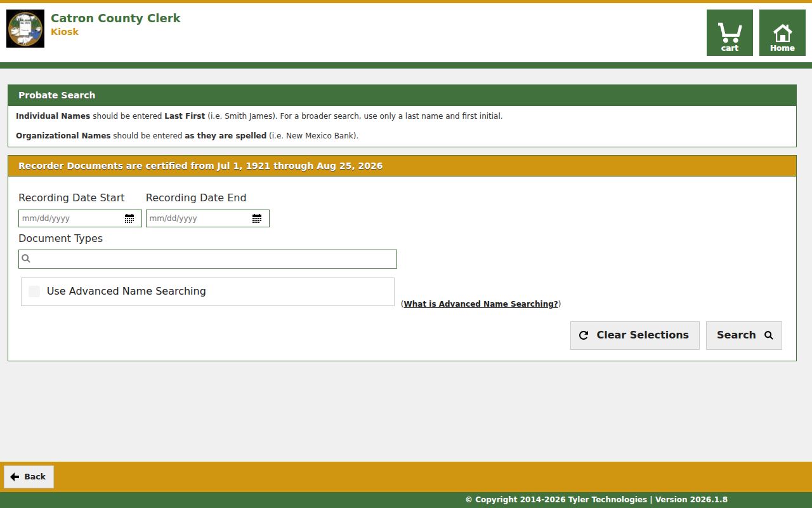Click the Kiosk subtitle text
Viewport: 812px width, 508px height.
tap(65, 32)
